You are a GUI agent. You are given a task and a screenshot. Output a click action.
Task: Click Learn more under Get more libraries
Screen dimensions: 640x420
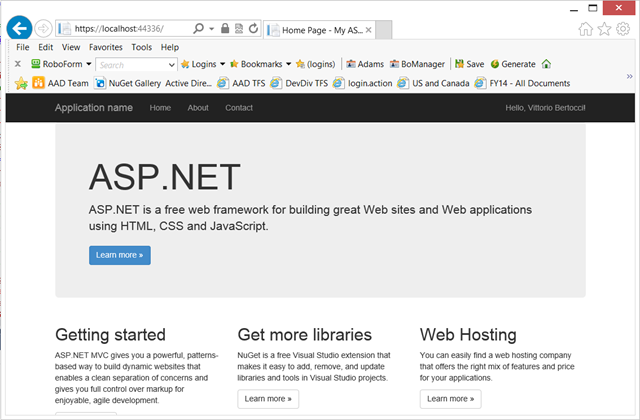(x=268, y=399)
